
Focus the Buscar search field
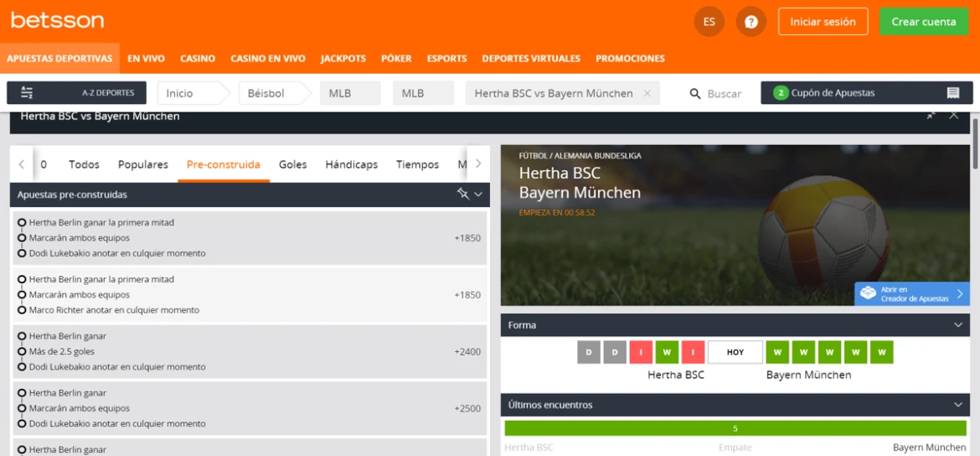(724, 93)
